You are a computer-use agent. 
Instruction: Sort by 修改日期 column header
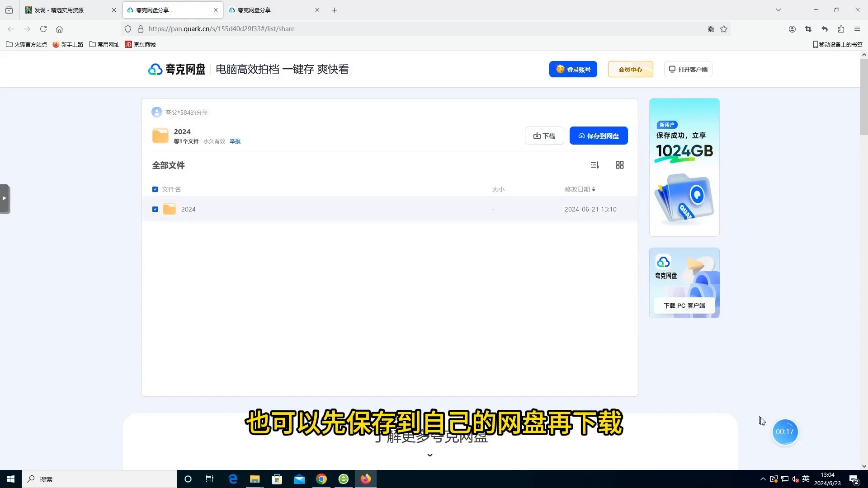coord(580,189)
